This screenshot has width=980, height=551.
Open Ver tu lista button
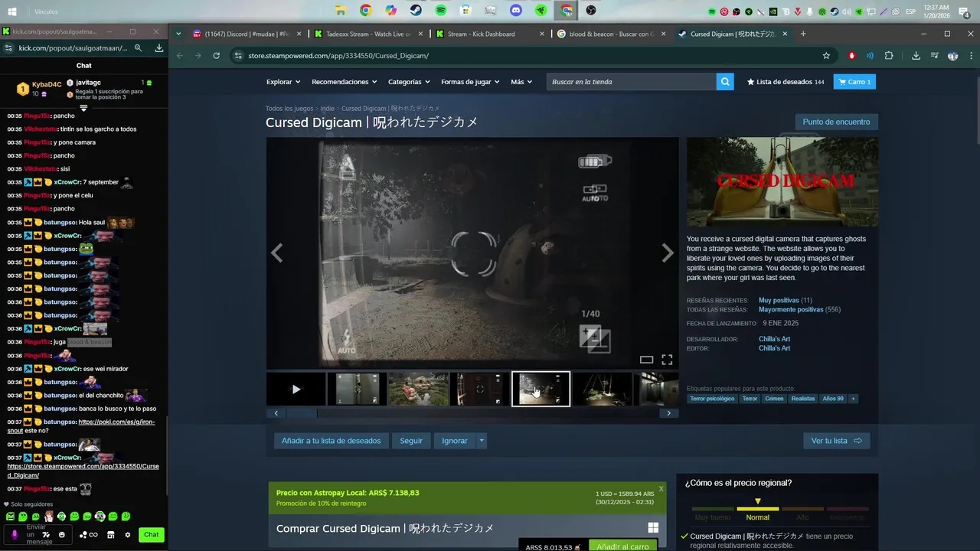point(836,441)
